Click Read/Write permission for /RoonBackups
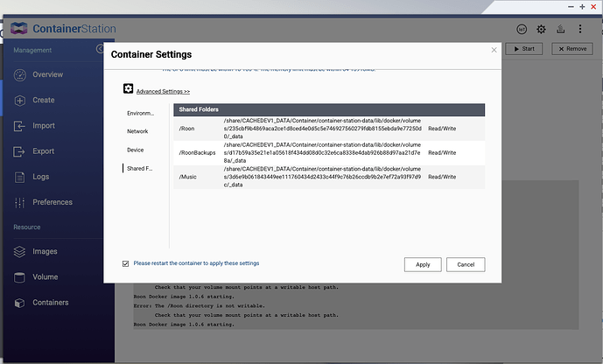Image resolution: width=603 pixels, height=364 pixels. [442, 152]
